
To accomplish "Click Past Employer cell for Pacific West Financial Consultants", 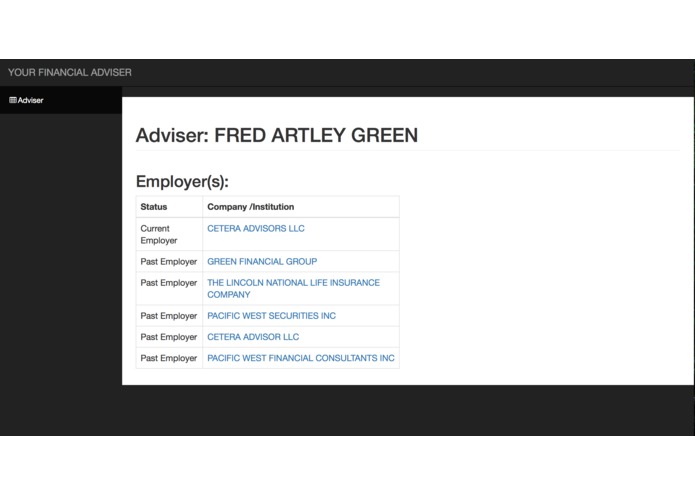I will point(169,358).
